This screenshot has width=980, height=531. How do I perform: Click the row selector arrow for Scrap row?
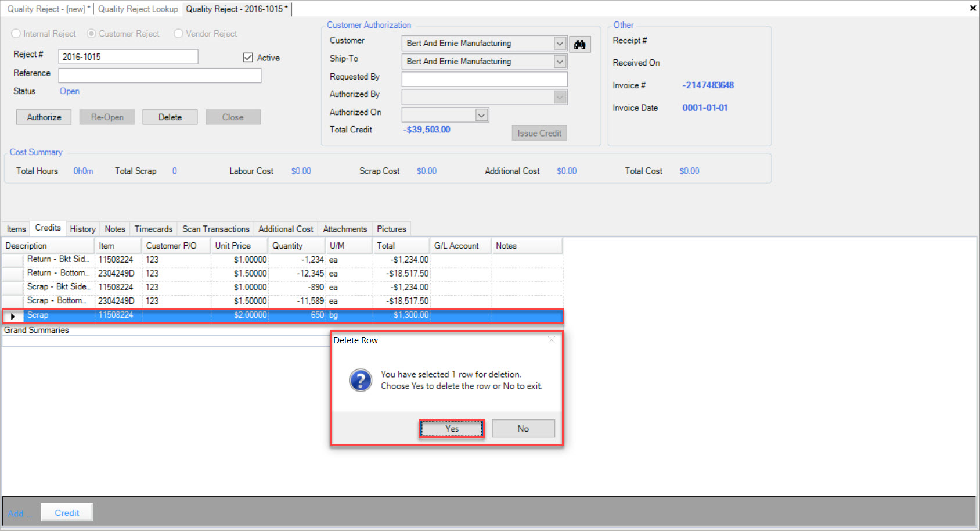[x=13, y=316]
